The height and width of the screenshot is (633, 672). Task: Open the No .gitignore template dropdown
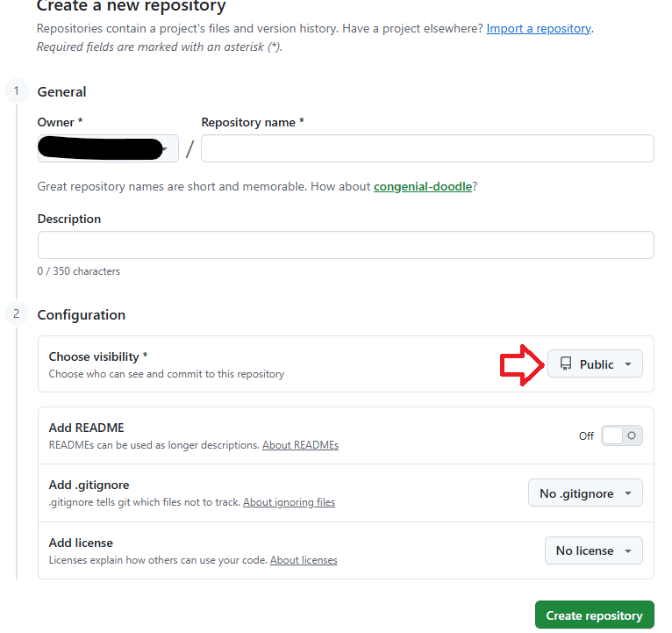[x=585, y=493]
